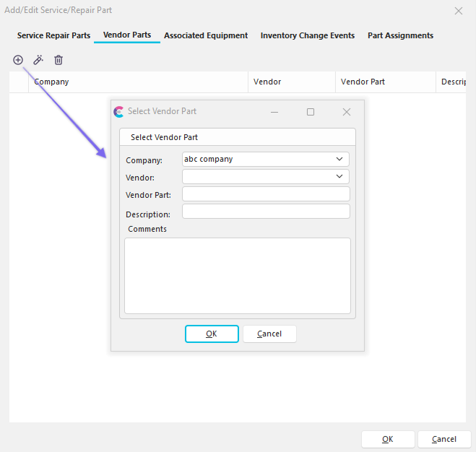Maximize the Select Vendor Part dialog
This screenshot has width=476, height=452.
point(311,112)
